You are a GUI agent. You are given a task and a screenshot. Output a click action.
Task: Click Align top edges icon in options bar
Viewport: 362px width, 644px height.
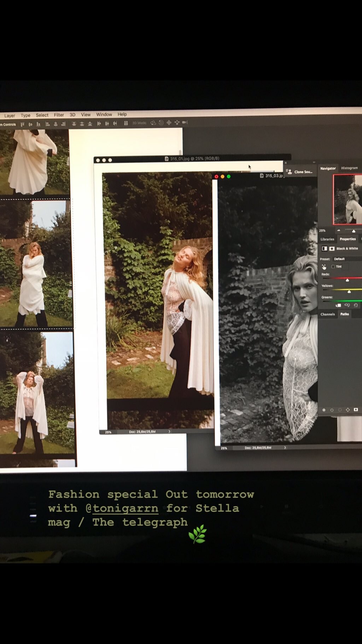[x=23, y=124]
